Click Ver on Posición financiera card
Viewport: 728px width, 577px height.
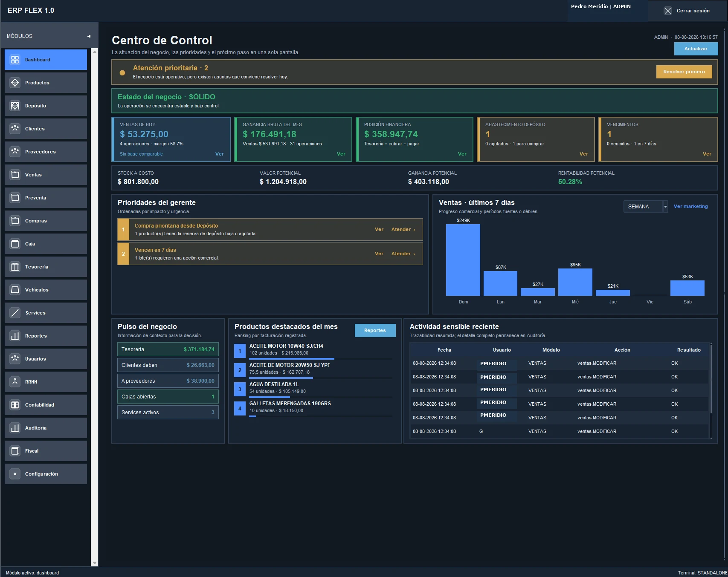click(462, 154)
